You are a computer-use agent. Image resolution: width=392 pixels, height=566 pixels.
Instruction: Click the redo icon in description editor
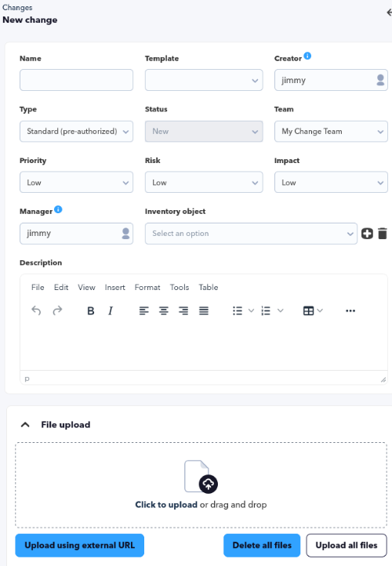coord(57,310)
